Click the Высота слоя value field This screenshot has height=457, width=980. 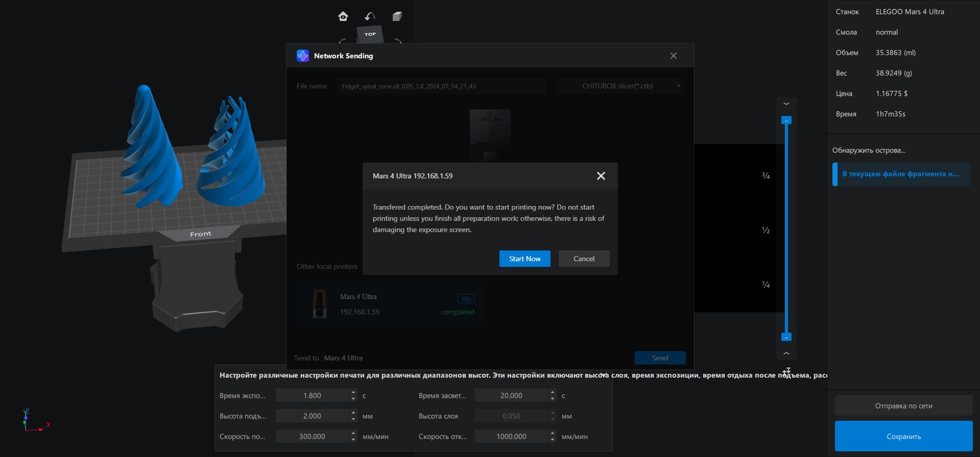(511, 416)
